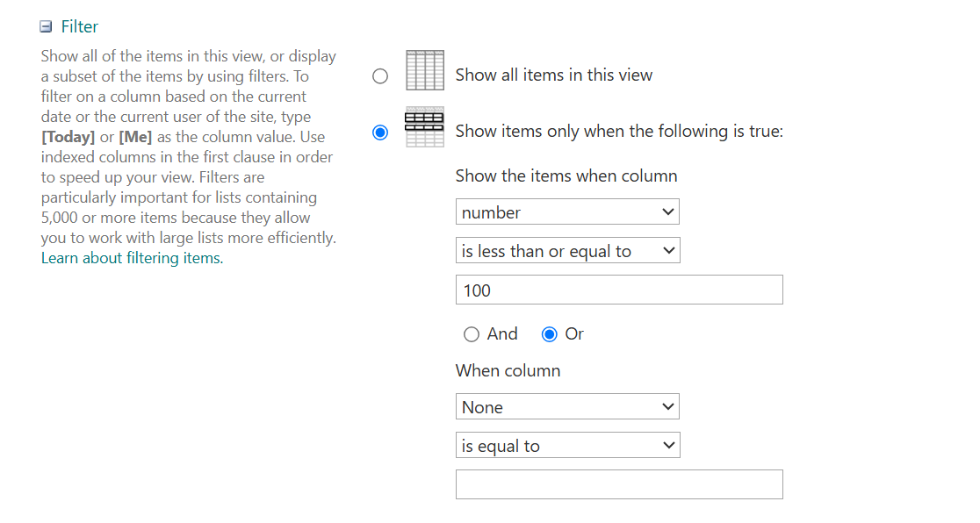Select Show all items in this view radio
980x523 pixels.
380,76
